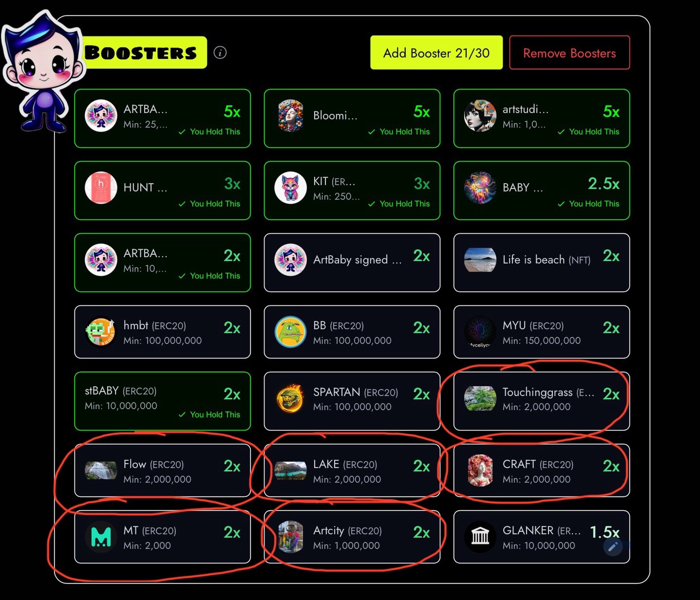Click the BB green monster icon

[290, 332]
